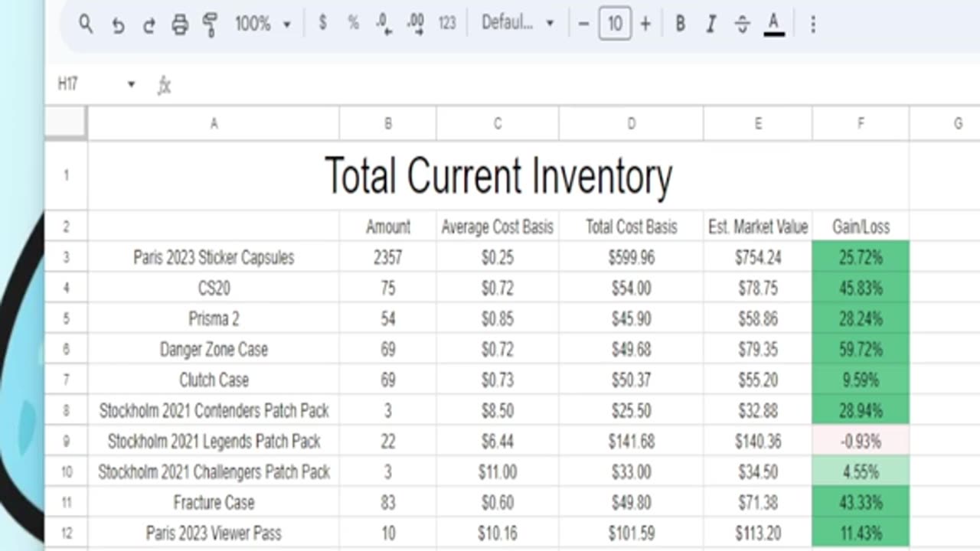Image resolution: width=980 pixels, height=551 pixels.
Task: Select the Danger Zone Case cell
Action: [214, 349]
